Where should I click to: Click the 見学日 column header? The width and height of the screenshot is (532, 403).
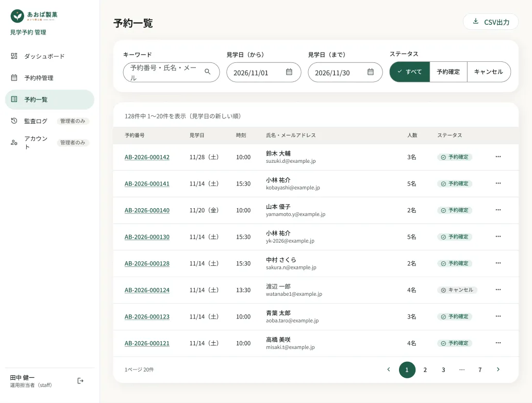(197, 135)
